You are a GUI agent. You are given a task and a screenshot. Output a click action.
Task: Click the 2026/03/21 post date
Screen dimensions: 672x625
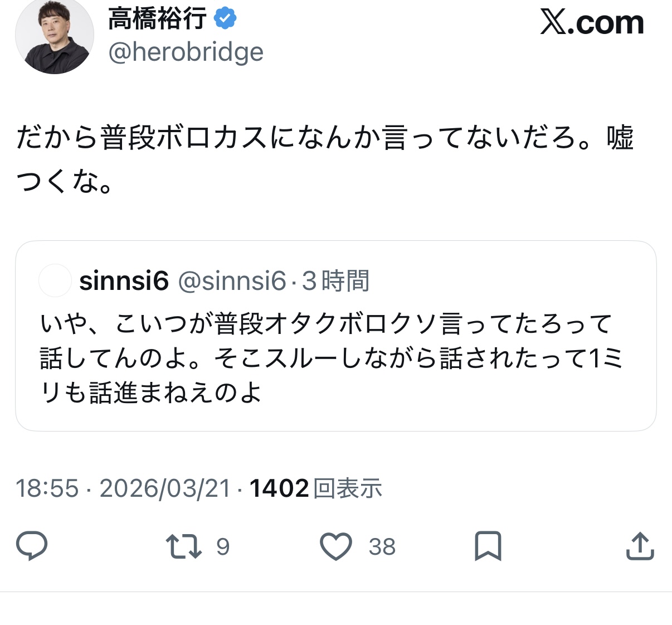point(165,488)
